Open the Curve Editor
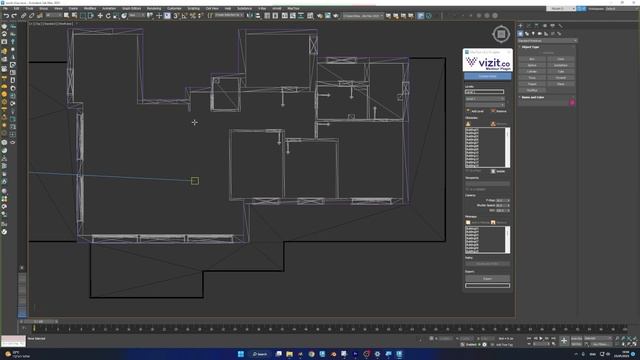The width and height of the screenshot is (640, 360). (x=293, y=16)
